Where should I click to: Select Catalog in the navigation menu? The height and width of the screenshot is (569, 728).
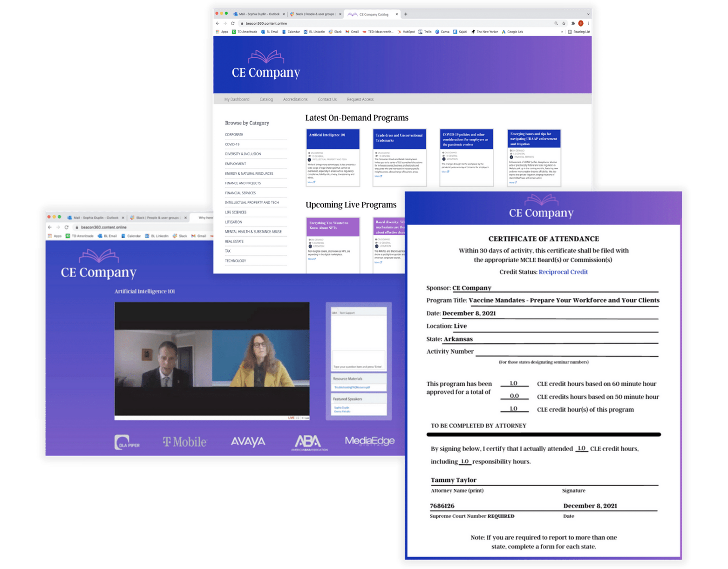(266, 99)
